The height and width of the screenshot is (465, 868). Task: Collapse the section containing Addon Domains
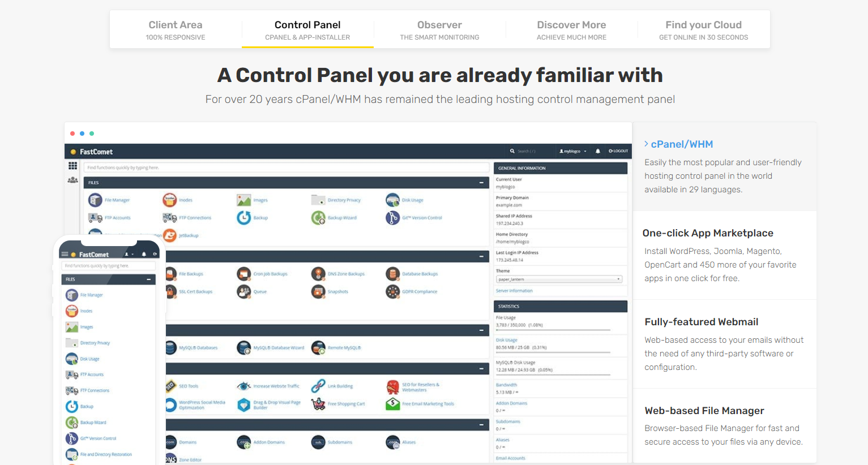pos(481,424)
